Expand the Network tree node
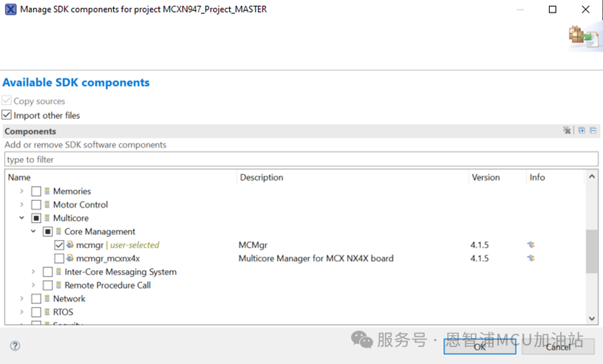 (22, 298)
